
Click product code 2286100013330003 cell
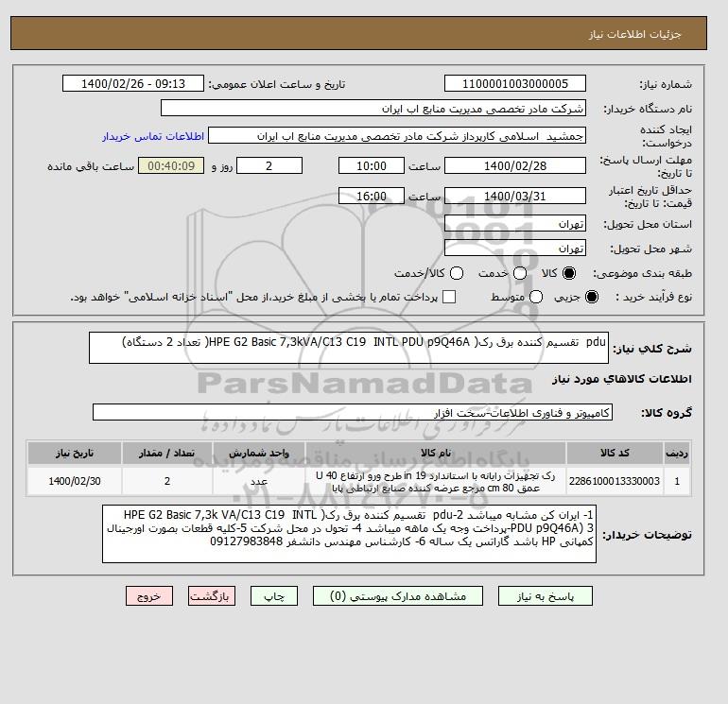(x=615, y=481)
